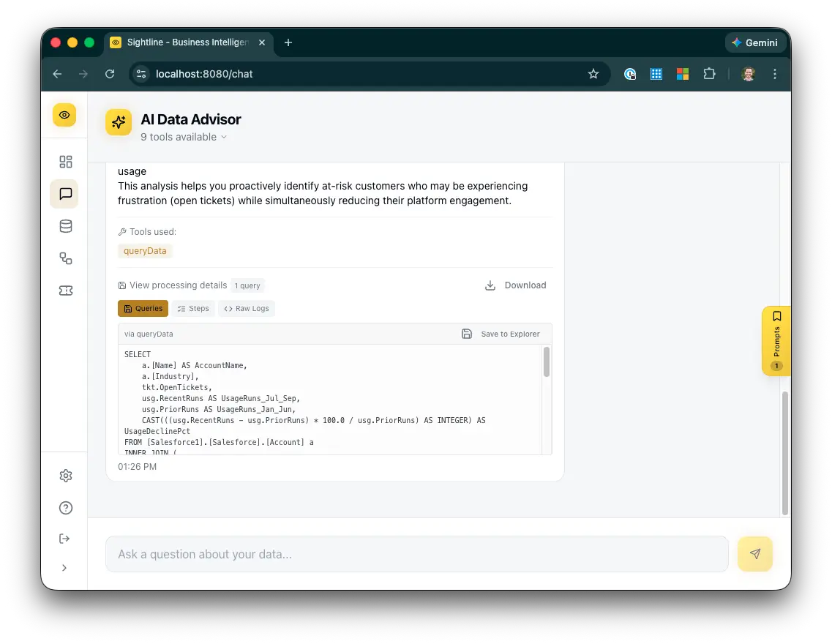
Task: Click the SQL query box scrollbar
Action: tap(546, 362)
